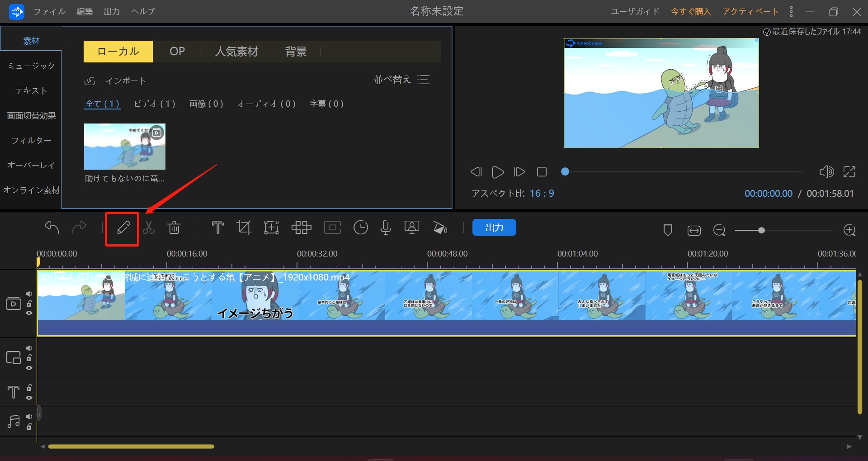
Task: Click the paint bucket toolbar icon
Action: (440, 228)
